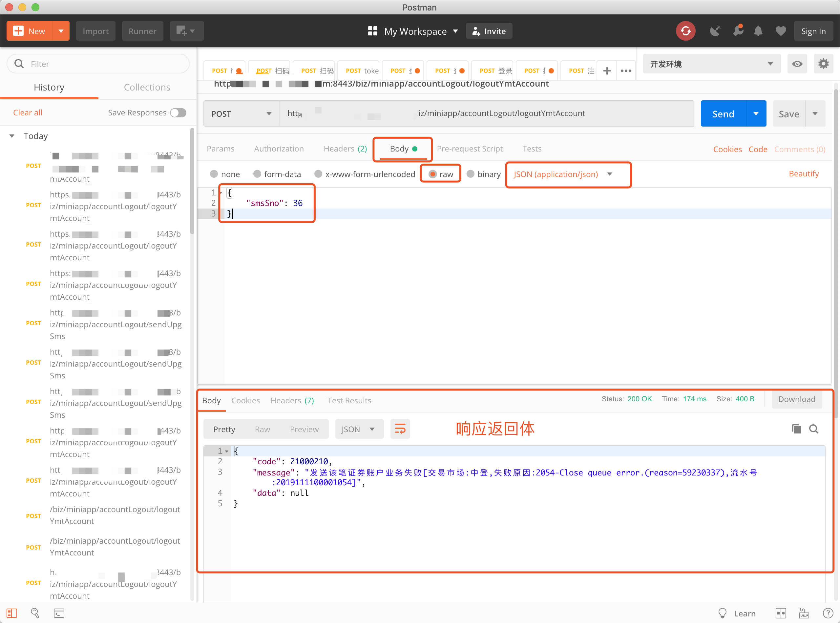Disable the Save Responses toggle
The width and height of the screenshot is (840, 623).
click(x=178, y=112)
